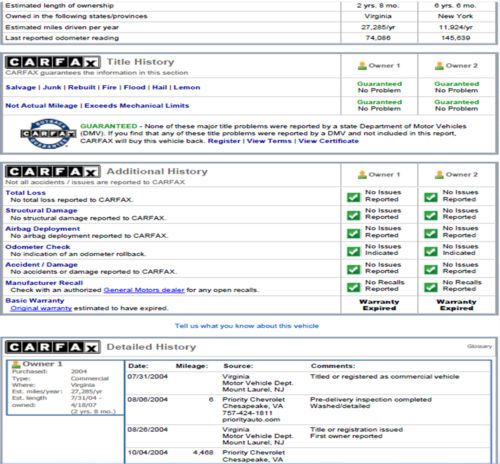Open the Lemon title definition link
Image resolution: width=500 pixels, height=464 pixels.
click(x=187, y=88)
